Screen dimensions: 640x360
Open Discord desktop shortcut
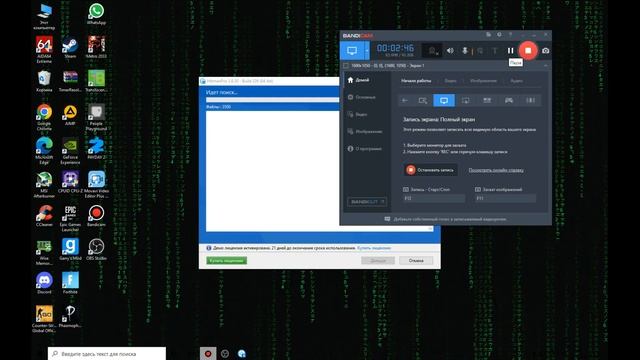[x=44, y=283]
